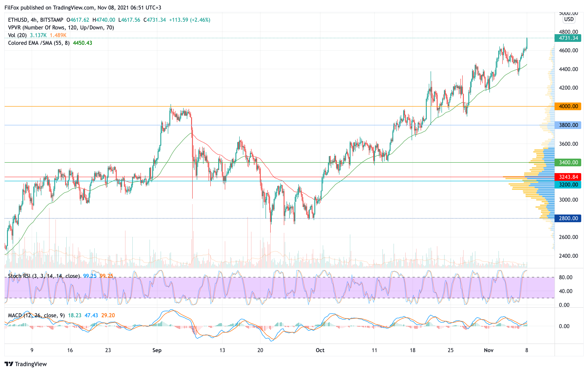Select the green 3400.00 level label
This screenshot has height=372, width=588.
(x=568, y=162)
